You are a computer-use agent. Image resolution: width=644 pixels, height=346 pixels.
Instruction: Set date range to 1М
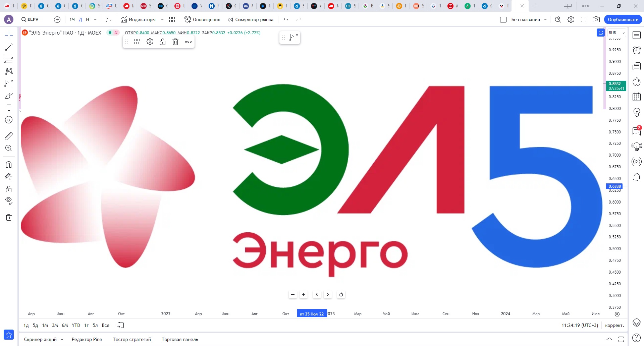point(45,325)
